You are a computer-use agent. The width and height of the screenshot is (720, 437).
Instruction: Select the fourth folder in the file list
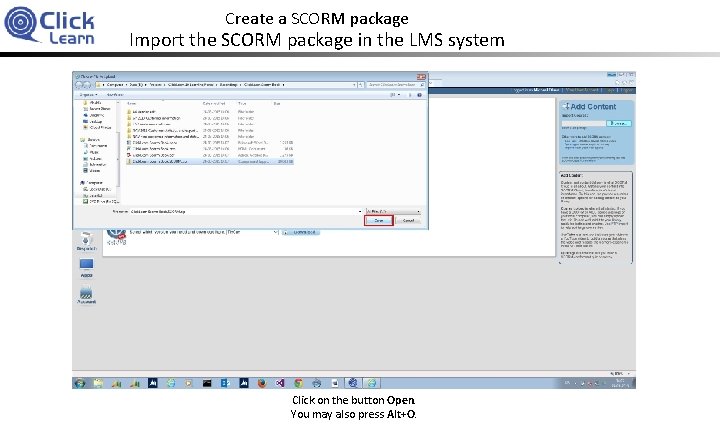click(x=210, y=130)
